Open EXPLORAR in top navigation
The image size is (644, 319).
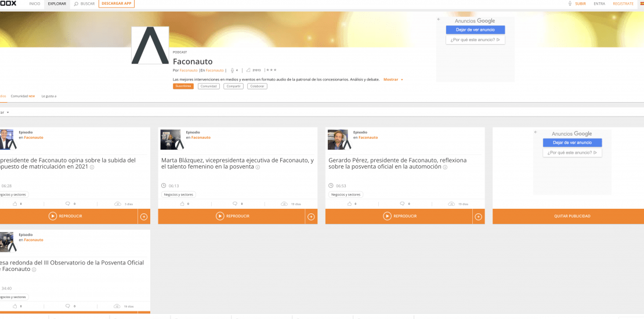(x=57, y=3)
